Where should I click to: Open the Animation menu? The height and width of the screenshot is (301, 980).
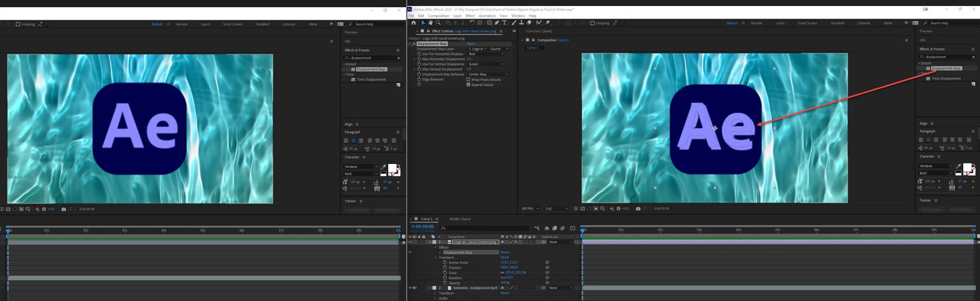(487, 16)
